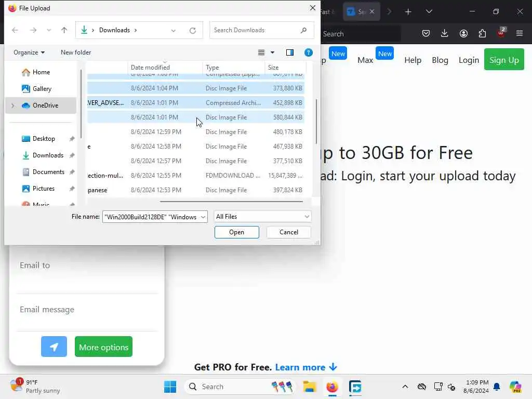
Task: Expand the File name dropdown
Action: 203,217
